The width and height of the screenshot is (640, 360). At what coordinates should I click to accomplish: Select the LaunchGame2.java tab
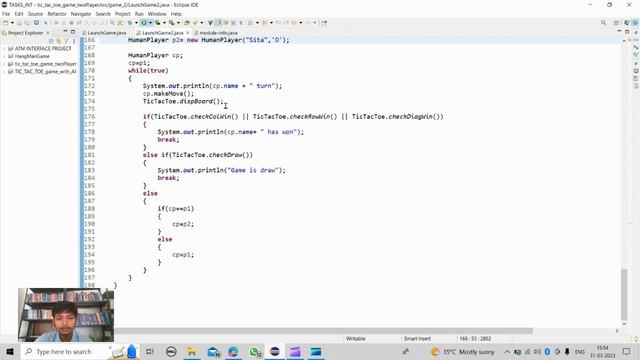tap(162, 33)
